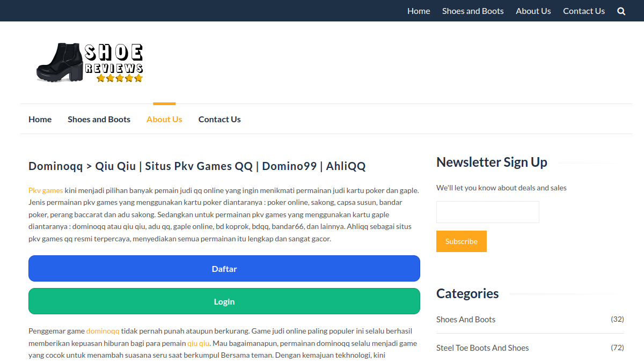The height and width of the screenshot is (362, 644).
Task: Go to About Us in top bar
Action: (x=533, y=11)
